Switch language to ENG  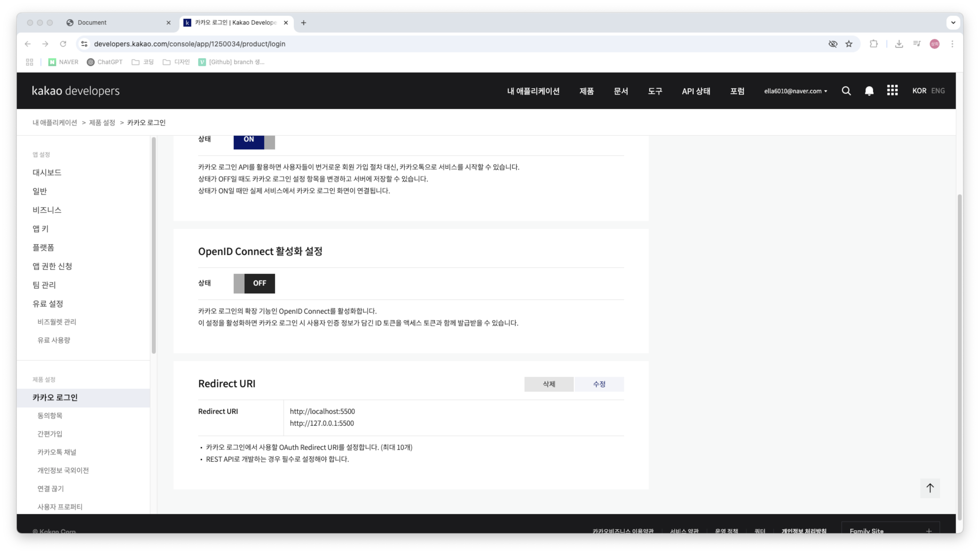pyautogui.click(x=938, y=91)
